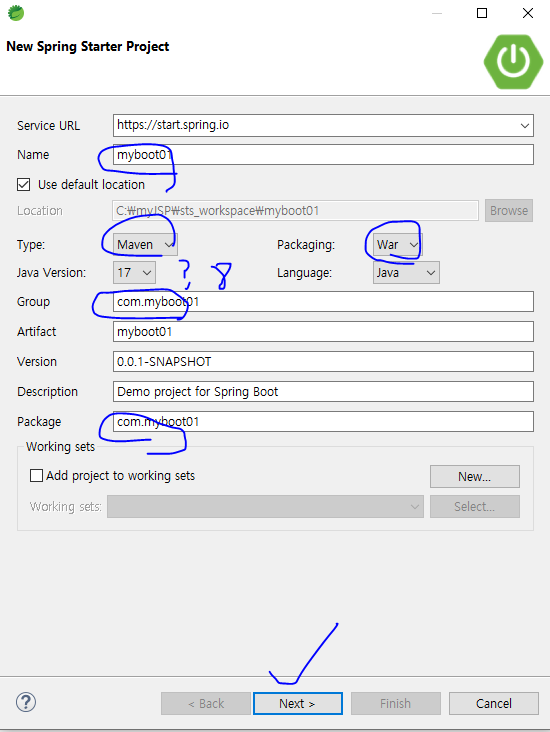Click the Next > button
The width and height of the screenshot is (550, 732).
(297, 704)
